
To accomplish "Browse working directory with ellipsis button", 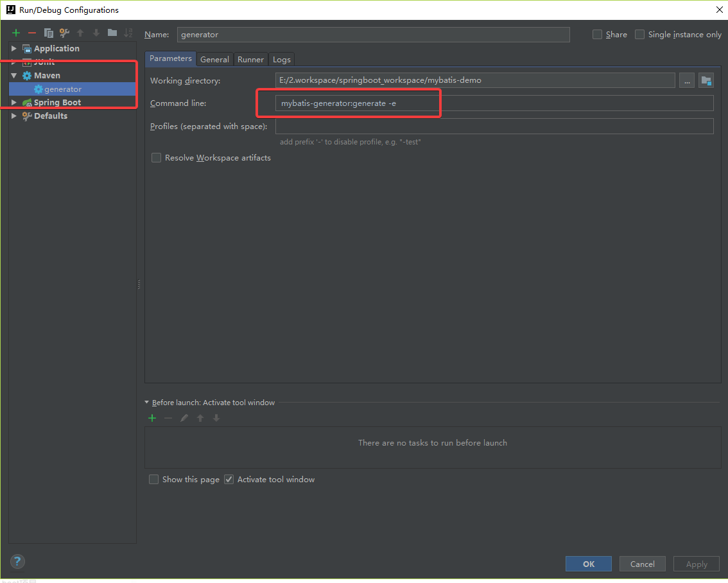I will click(687, 80).
